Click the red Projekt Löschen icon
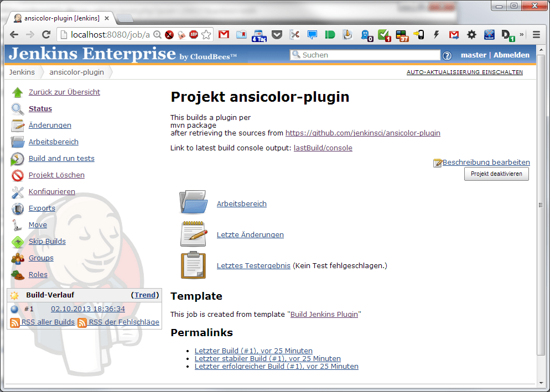This screenshot has height=392, width=550. coord(18,175)
